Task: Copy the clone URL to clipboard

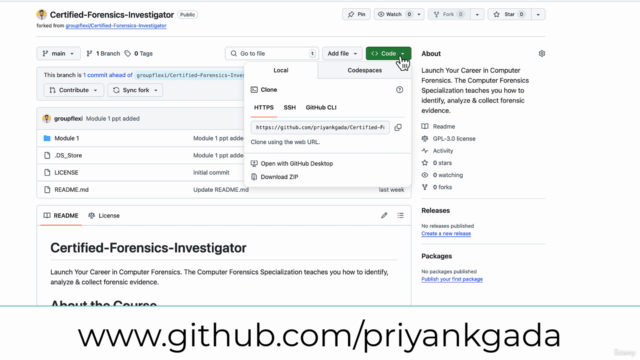Action: pos(398,127)
